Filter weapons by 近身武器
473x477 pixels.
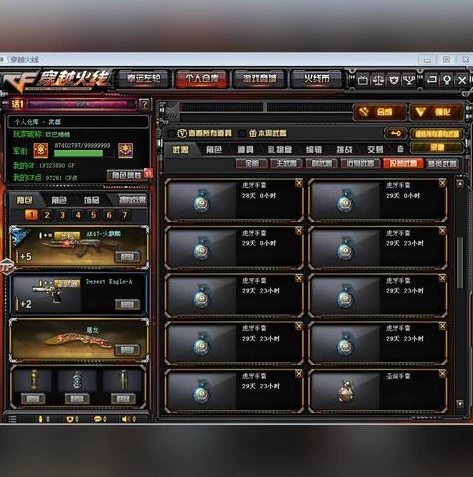pos(360,163)
